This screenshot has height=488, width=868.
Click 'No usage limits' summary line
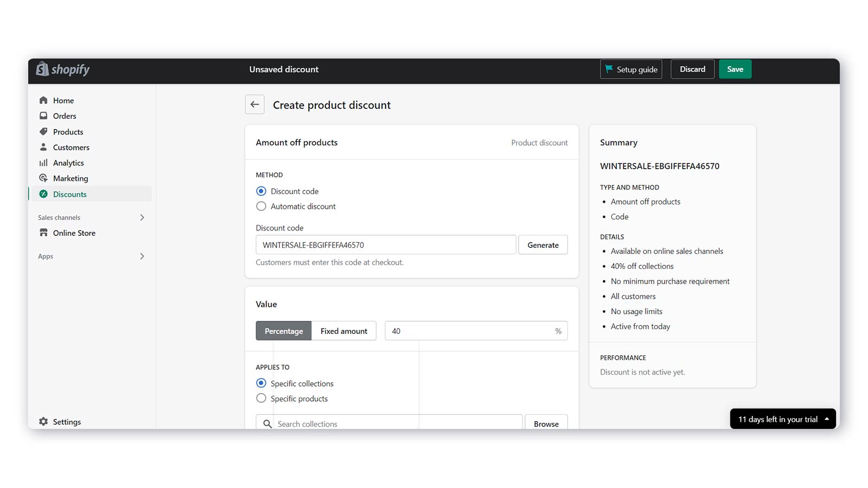coord(636,311)
